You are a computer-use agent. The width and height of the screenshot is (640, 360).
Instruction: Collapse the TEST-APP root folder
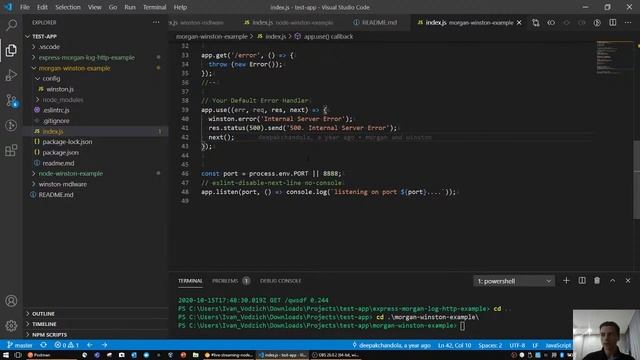coord(44,36)
